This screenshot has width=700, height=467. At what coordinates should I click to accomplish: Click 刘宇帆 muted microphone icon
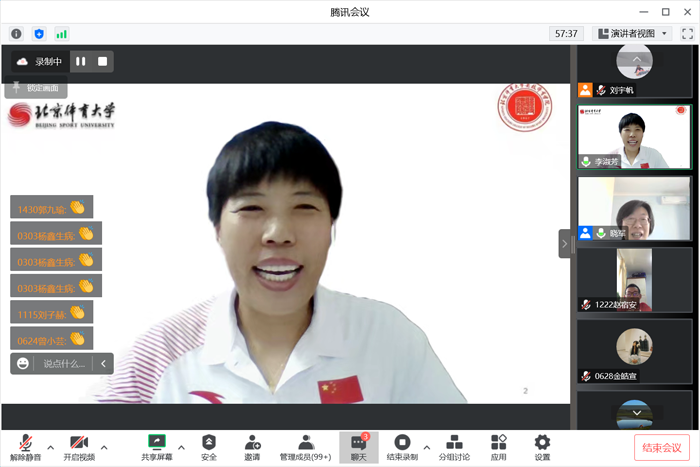[x=601, y=90]
